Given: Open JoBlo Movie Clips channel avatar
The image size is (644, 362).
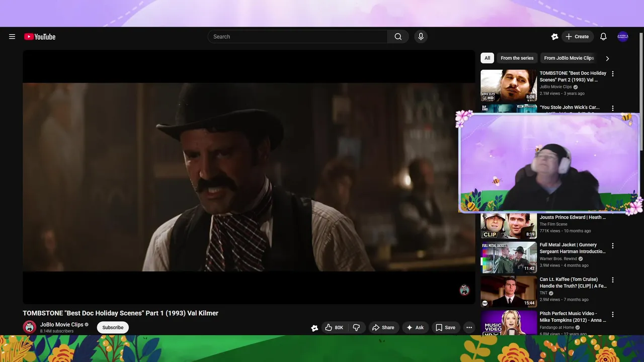Looking at the screenshot, I should click(x=30, y=327).
